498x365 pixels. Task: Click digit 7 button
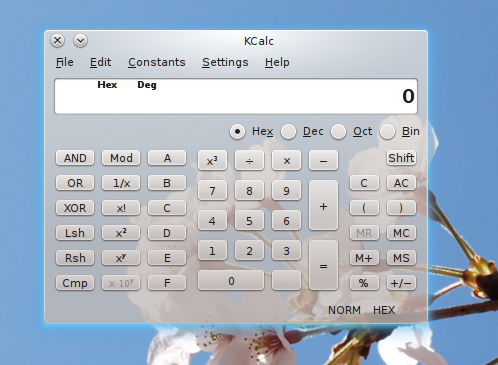click(212, 190)
